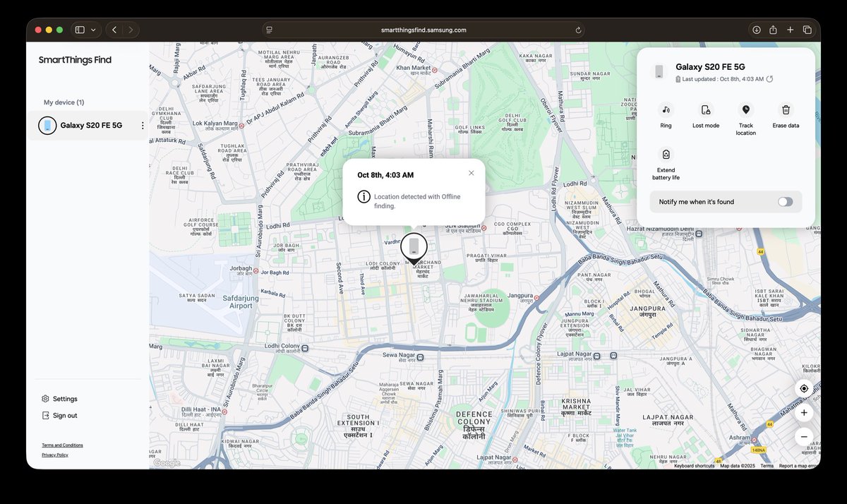Screen dimensions: 847x504
Task: Open page reader icon in address bar
Action: [270, 30]
